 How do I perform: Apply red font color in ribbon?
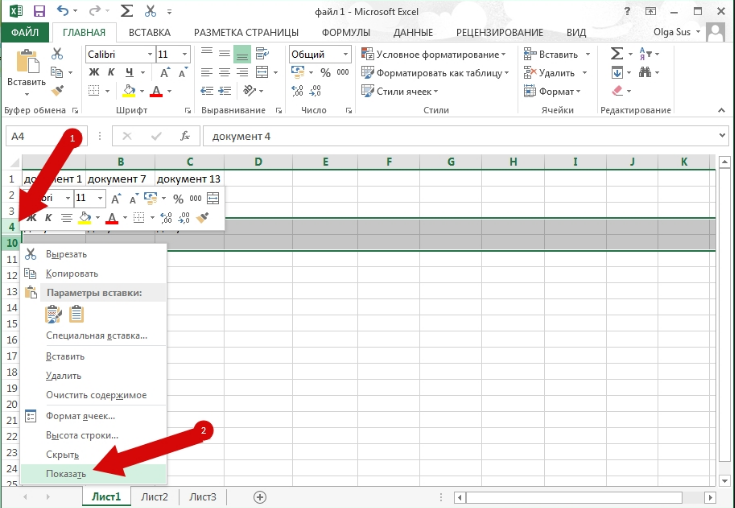[156, 90]
